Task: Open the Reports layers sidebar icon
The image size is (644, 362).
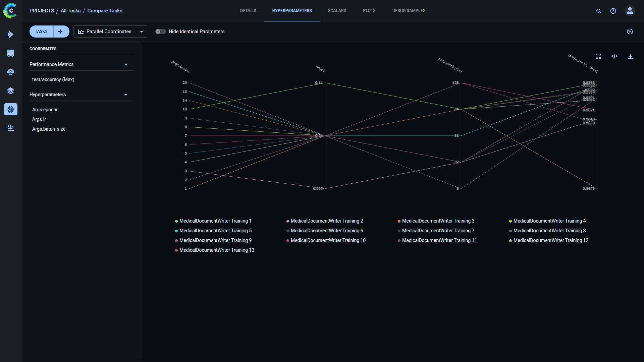Action: pyautogui.click(x=11, y=90)
